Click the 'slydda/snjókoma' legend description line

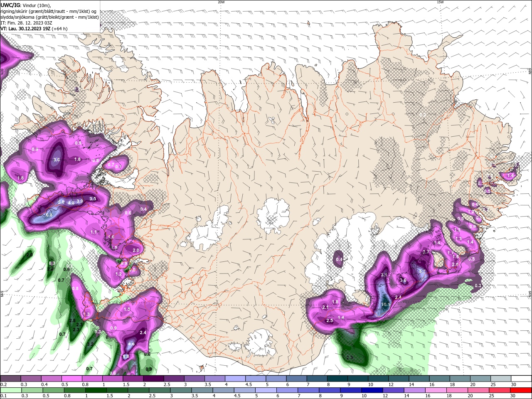point(49,17)
